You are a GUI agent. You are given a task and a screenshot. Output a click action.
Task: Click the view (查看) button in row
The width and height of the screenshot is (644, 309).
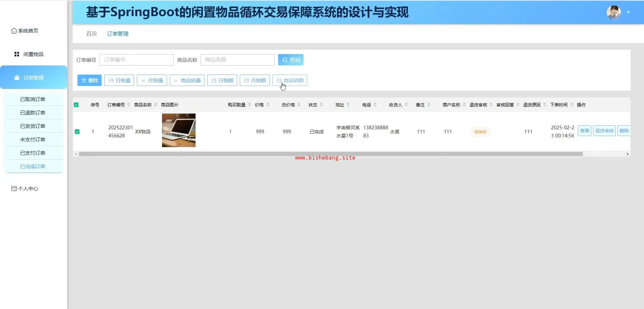(x=584, y=131)
